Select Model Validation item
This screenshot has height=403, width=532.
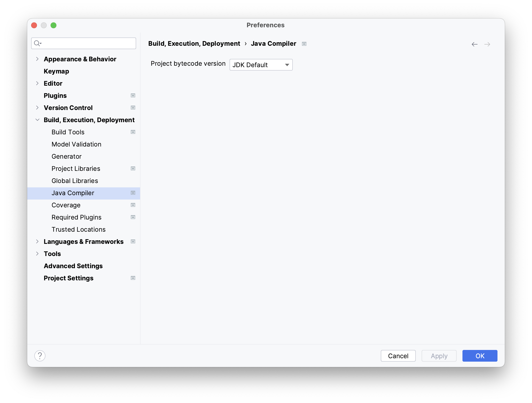76,144
